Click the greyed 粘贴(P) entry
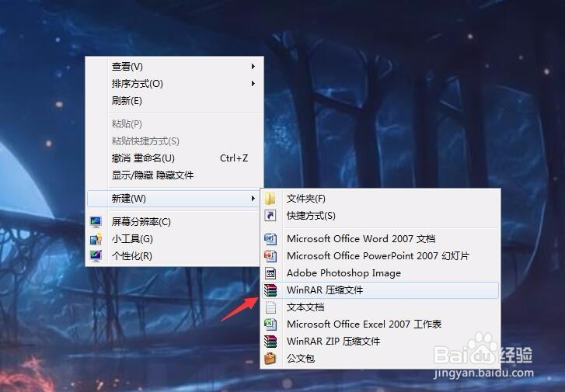This screenshot has height=392, width=565. click(x=174, y=124)
